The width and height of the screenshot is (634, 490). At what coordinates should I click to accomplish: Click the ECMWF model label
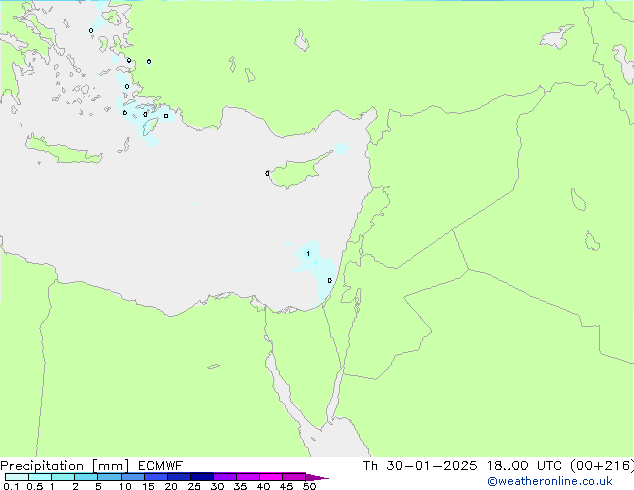pyautogui.click(x=161, y=466)
